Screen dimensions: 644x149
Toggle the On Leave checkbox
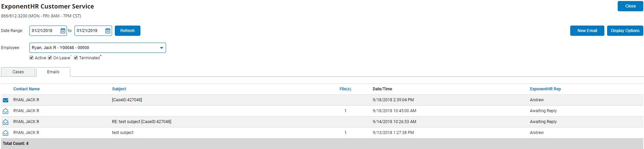coord(50,58)
